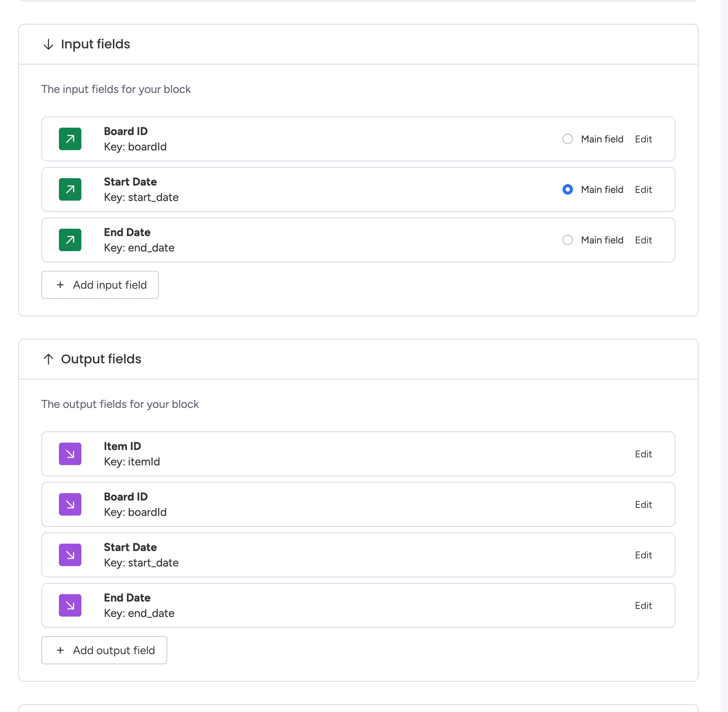Click purple arrow icon for End Date output
728x712 pixels.
click(70, 605)
